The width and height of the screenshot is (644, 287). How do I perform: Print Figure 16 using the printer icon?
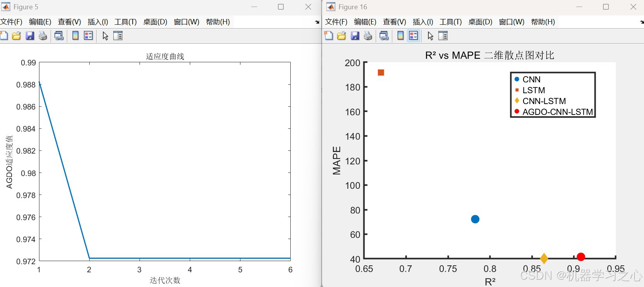(368, 36)
